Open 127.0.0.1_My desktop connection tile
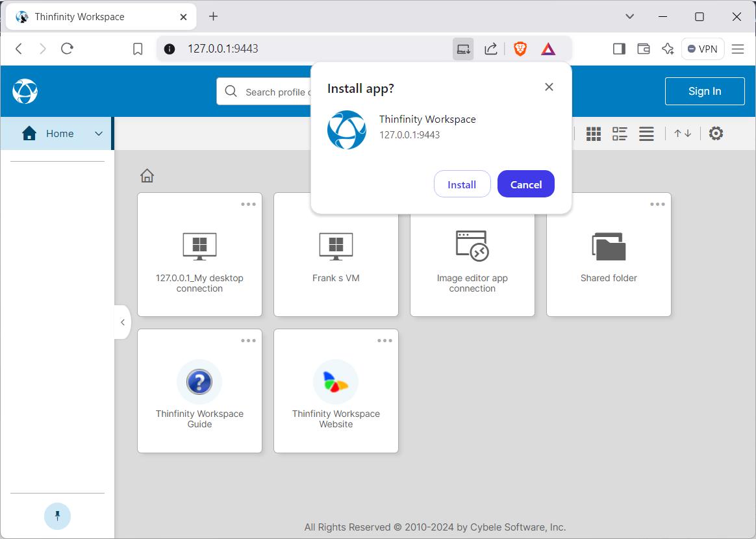Image resolution: width=756 pixels, height=539 pixels. 199,255
